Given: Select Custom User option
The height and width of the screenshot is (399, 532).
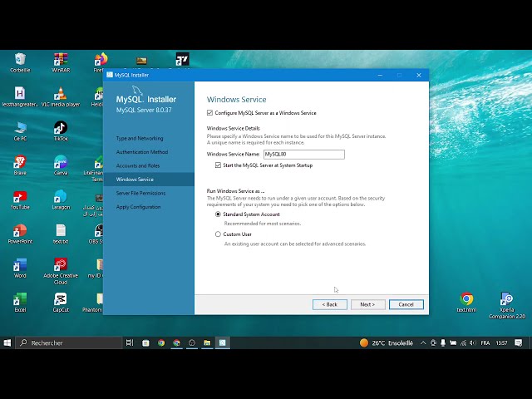Looking at the screenshot, I should coord(218,234).
